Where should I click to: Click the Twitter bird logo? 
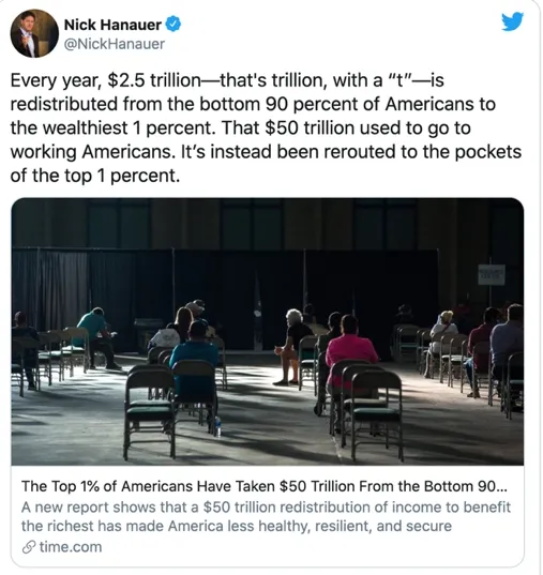(512, 21)
